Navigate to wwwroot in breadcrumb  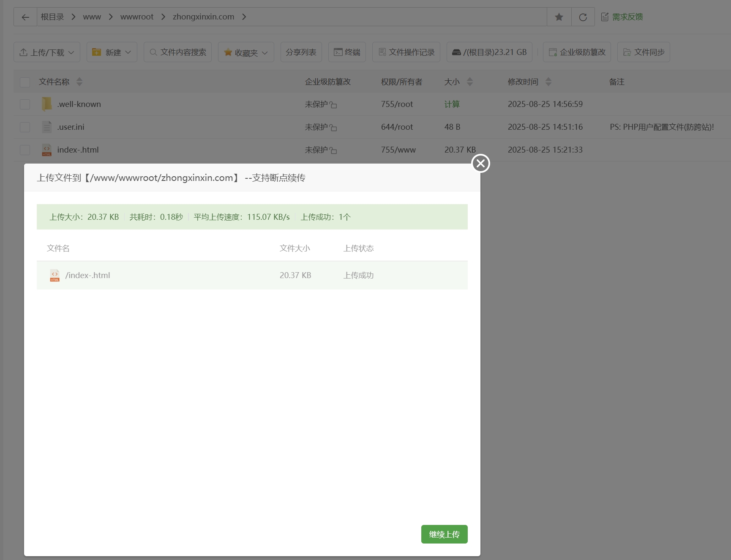pos(137,17)
